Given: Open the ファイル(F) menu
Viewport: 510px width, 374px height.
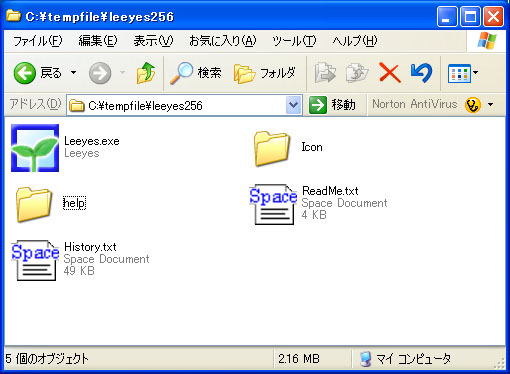Looking at the screenshot, I should 37,41.
